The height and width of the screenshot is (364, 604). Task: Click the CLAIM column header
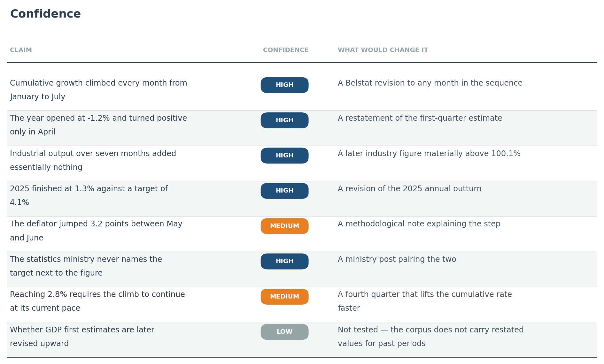pyautogui.click(x=21, y=50)
